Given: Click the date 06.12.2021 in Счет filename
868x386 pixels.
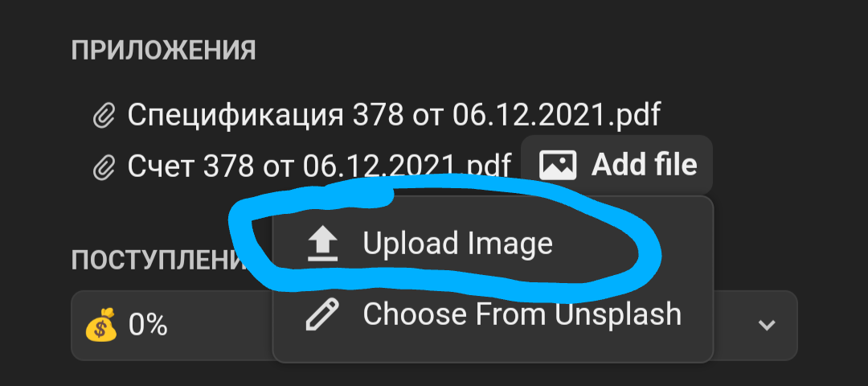Looking at the screenshot, I should coord(379,165).
